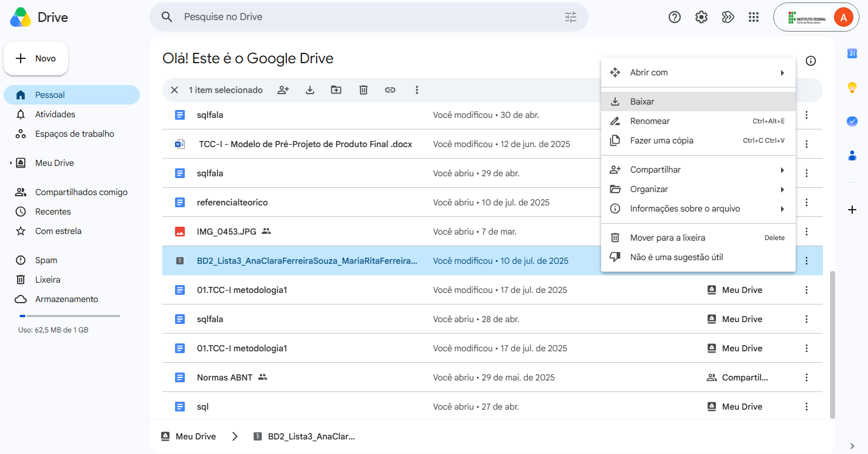Open more actions for referencialteorico row
The width and height of the screenshot is (868, 454).
tap(807, 202)
